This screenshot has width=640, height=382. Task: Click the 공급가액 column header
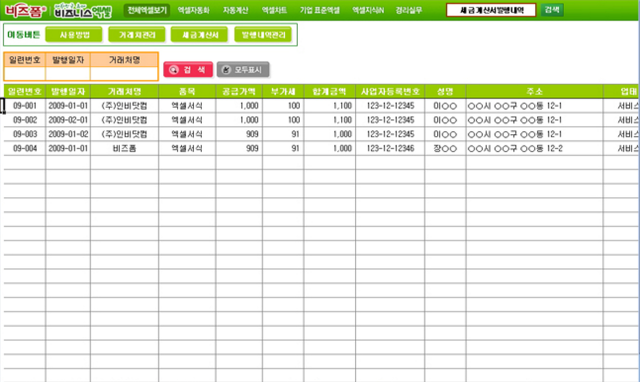click(x=239, y=91)
